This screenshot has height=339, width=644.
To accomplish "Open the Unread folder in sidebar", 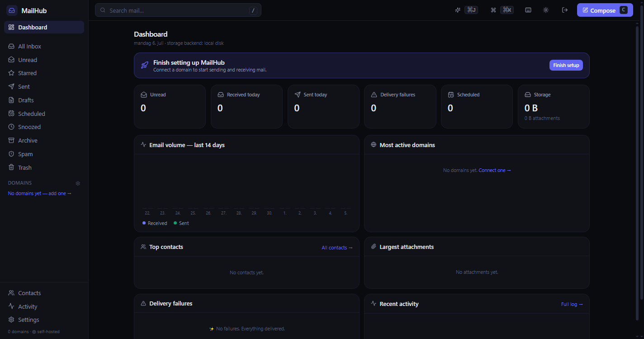I will [x=44, y=60].
